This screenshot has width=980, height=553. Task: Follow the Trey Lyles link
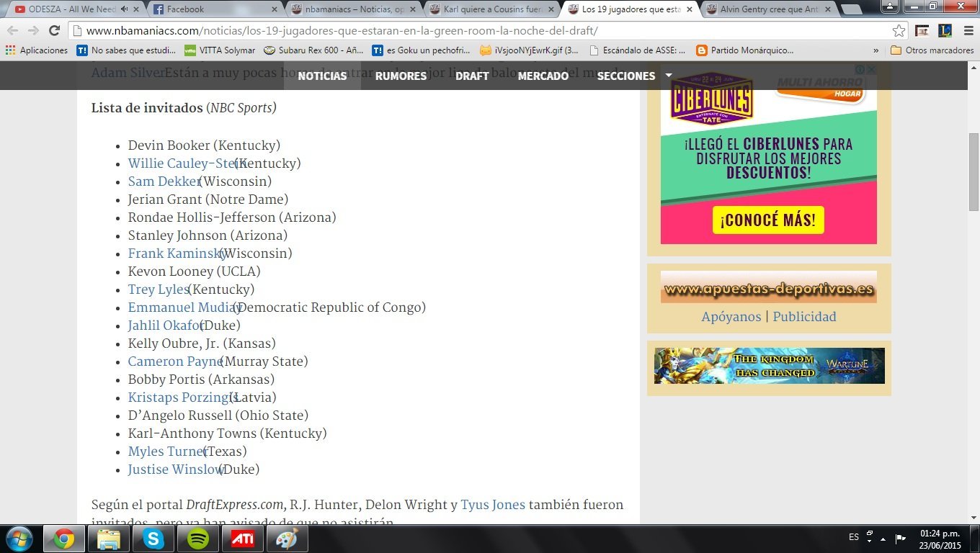tap(159, 289)
